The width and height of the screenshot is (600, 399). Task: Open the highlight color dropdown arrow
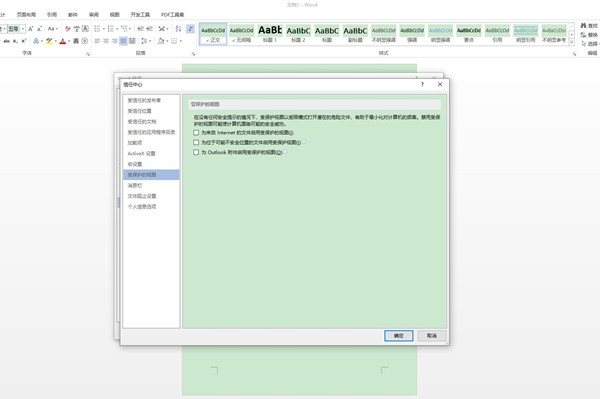[x=55, y=41]
